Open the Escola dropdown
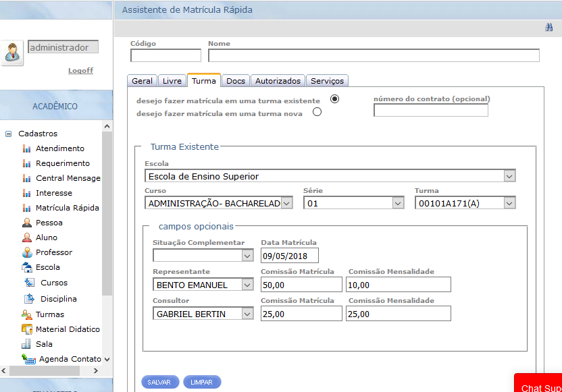Image resolution: width=562 pixels, height=392 pixels. 509,176
